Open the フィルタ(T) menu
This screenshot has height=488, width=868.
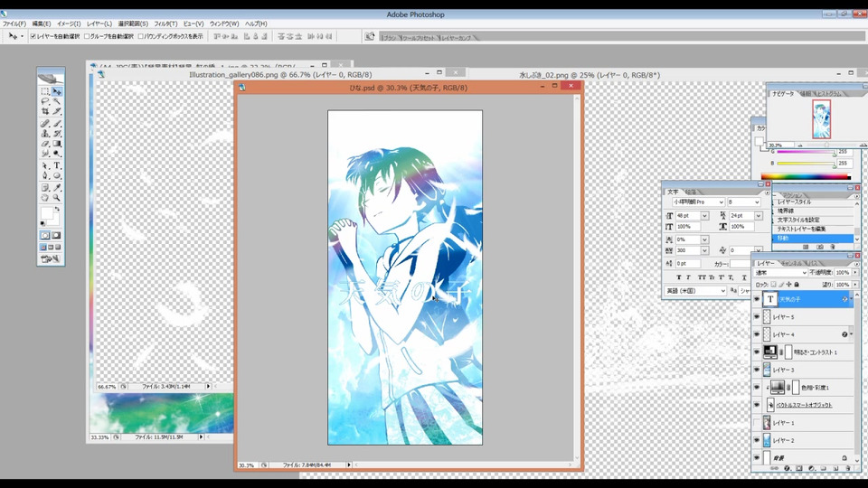click(x=165, y=23)
